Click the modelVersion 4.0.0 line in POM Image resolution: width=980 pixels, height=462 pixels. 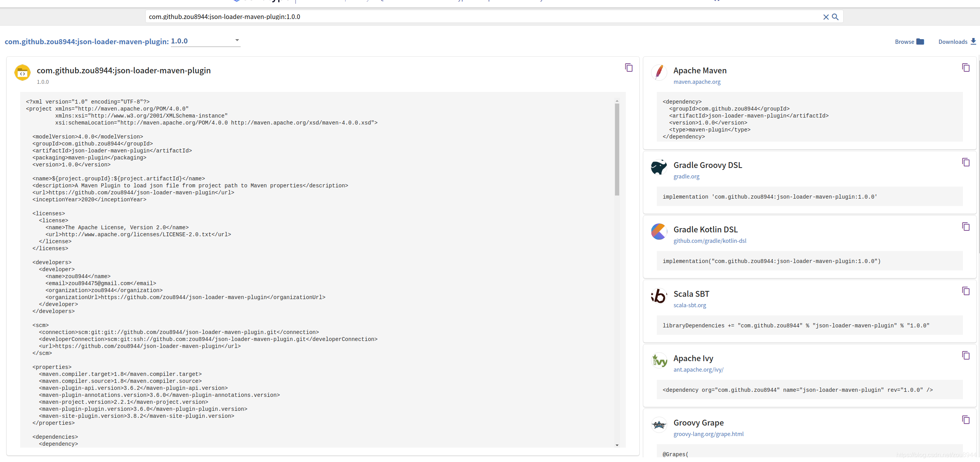pos(88,137)
